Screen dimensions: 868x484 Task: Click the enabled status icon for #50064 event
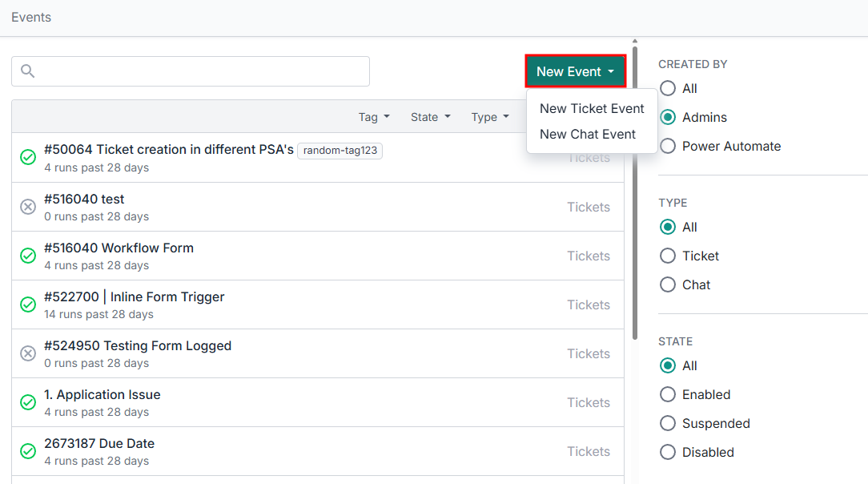click(x=28, y=158)
